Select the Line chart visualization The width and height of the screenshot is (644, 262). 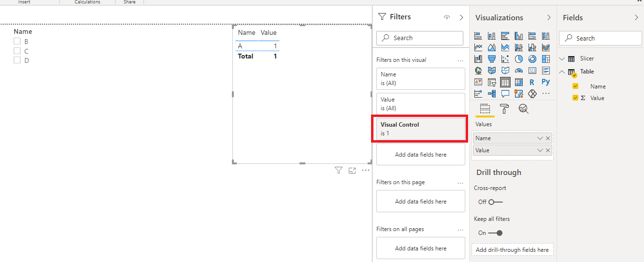(x=478, y=47)
